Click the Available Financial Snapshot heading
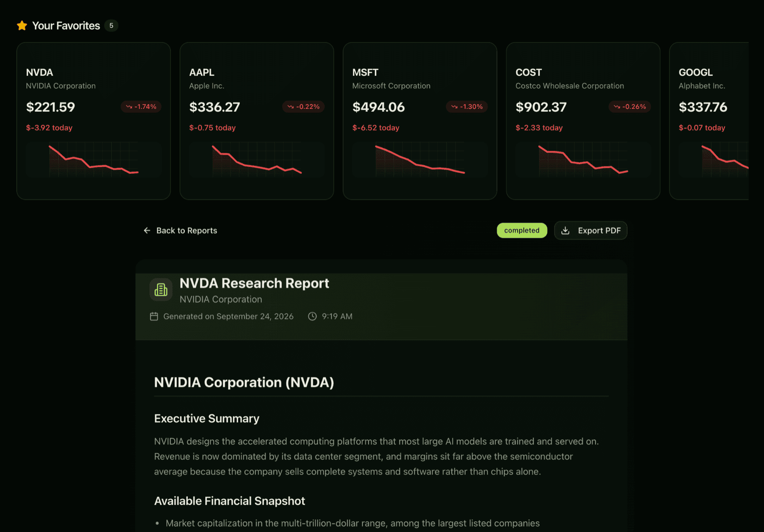 [230, 501]
